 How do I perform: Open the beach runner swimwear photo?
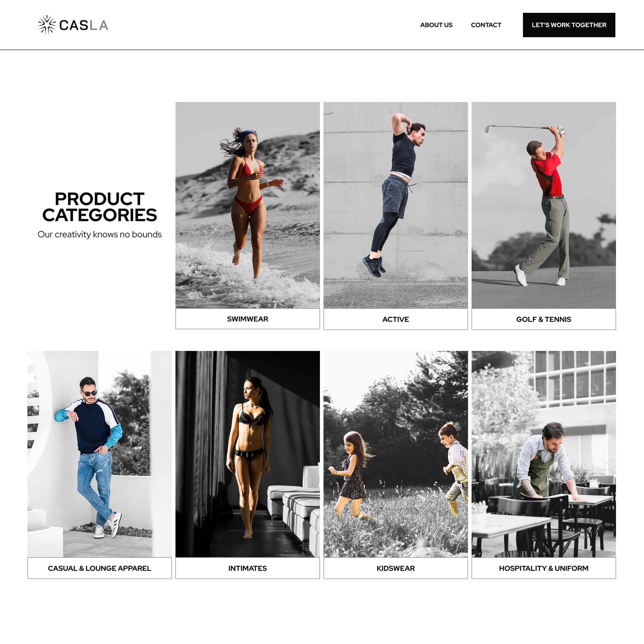click(248, 205)
